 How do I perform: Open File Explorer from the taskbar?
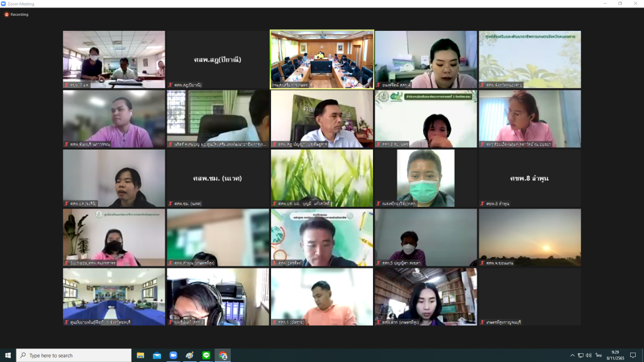click(140, 355)
